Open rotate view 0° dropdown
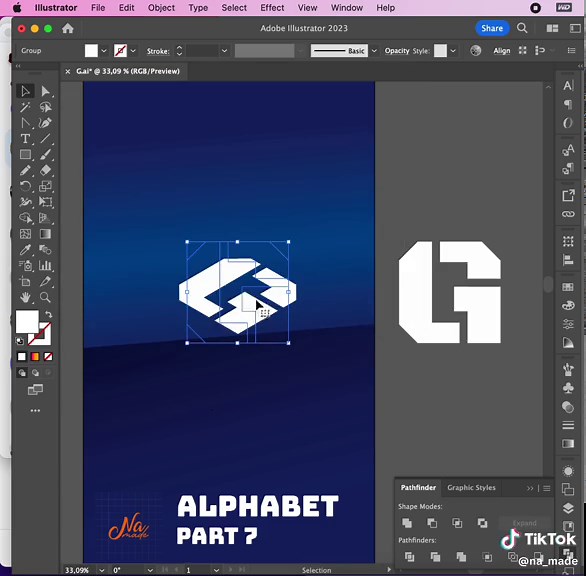 150,570
